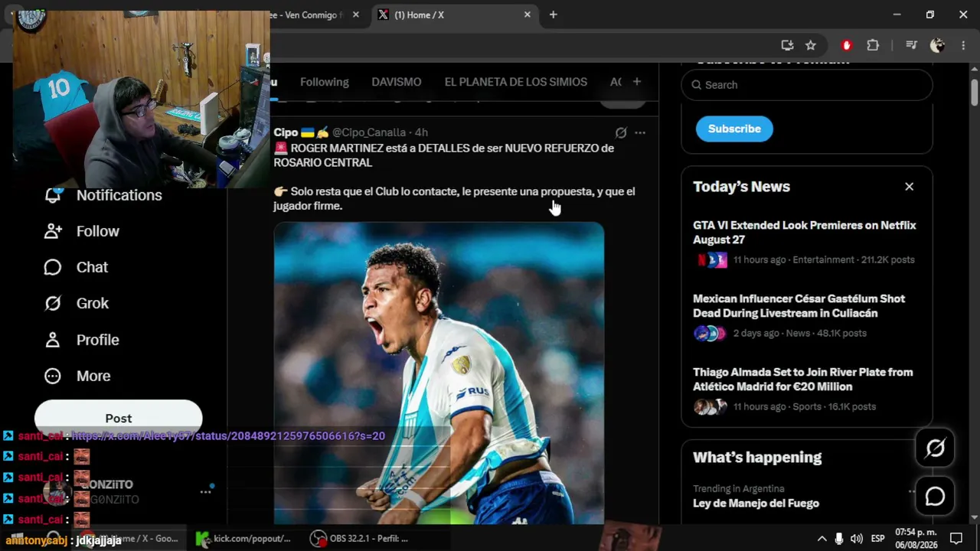Image resolution: width=980 pixels, height=551 pixels.
Task: Open the Extensions puzzle icon
Action: coord(873,45)
